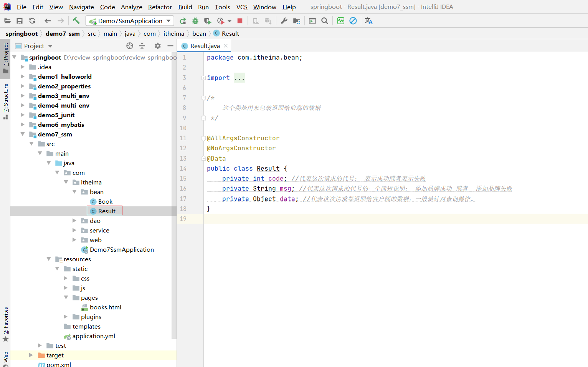
Task: Toggle the Structure tool window stripe
Action: click(x=5, y=101)
